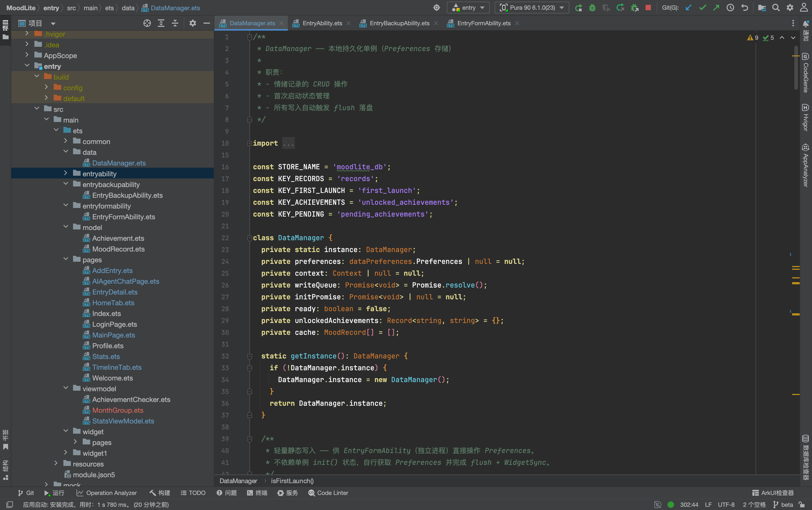The width and height of the screenshot is (812, 510).
Task: Open the entry run configuration dropdown
Action: (468, 8)
